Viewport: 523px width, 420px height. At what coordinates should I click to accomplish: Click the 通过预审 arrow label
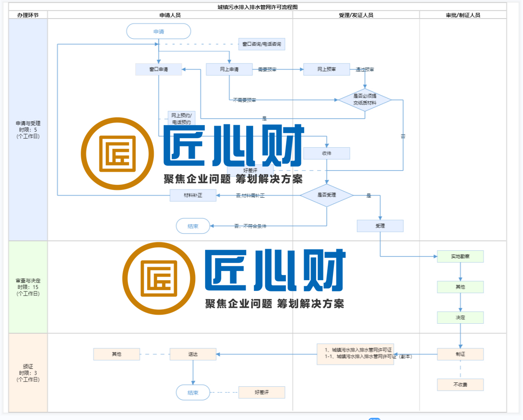point(365,69)
